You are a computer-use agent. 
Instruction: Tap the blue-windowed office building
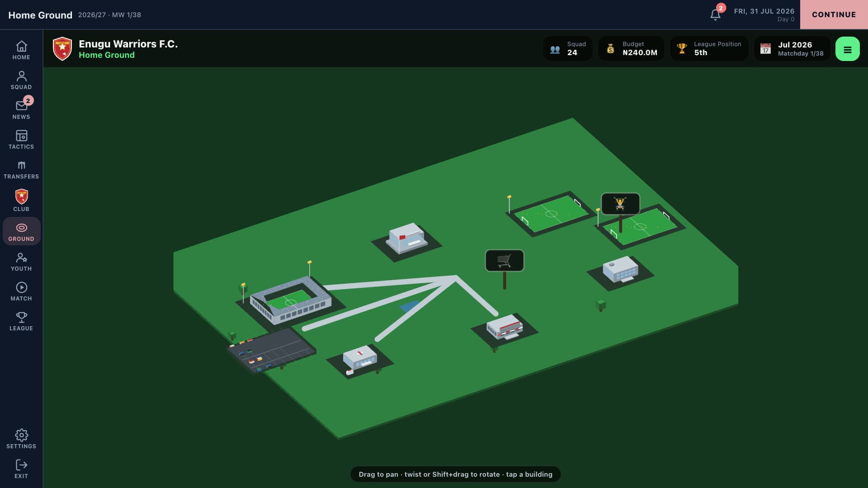tap(621, 269)
